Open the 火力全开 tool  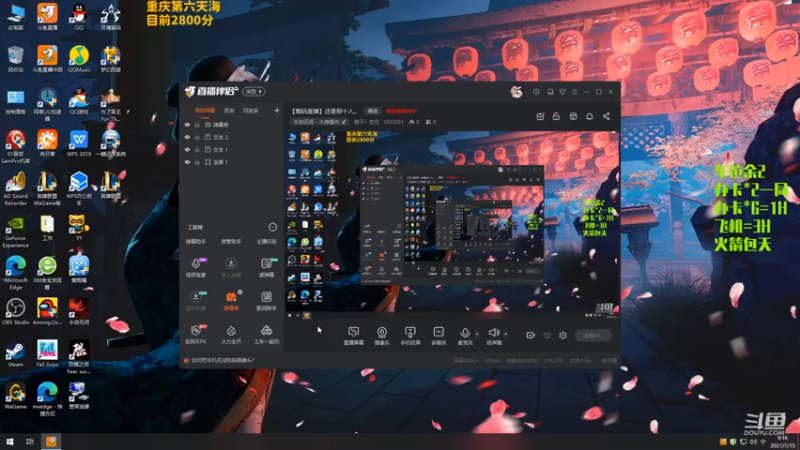(x=231, y=334)
